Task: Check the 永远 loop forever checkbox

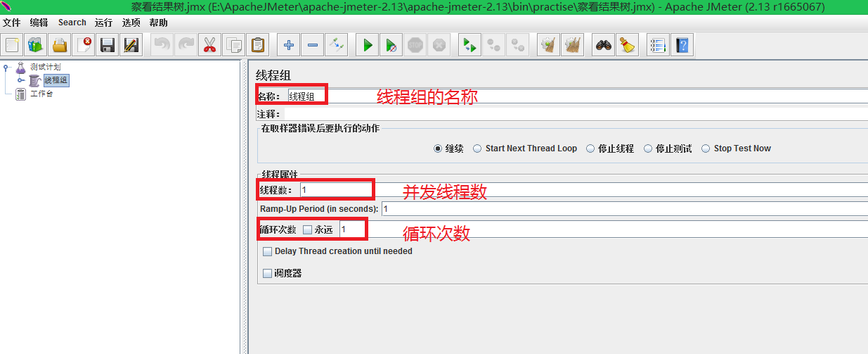Action: pyautogui.click(x=307, y=229)
